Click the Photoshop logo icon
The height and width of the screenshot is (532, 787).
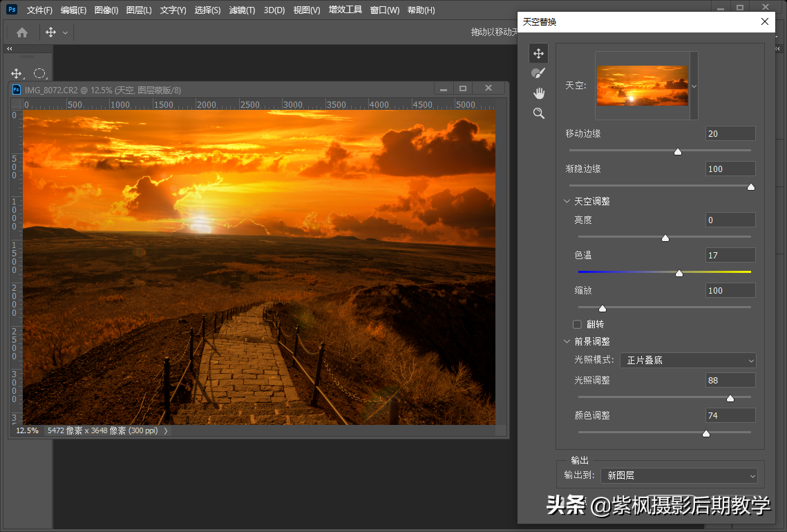[x=12, y=10]
